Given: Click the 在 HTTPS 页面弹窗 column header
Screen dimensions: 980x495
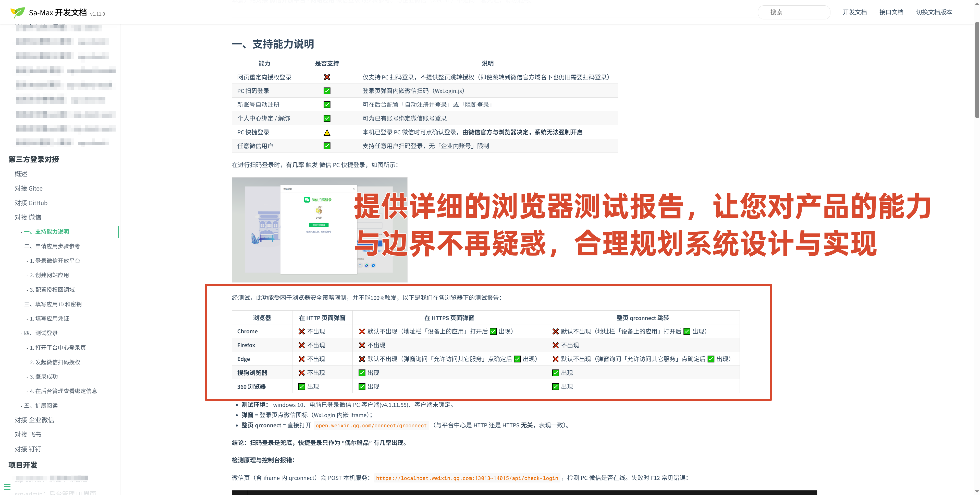Looking at the screenshot, I should point(449,317).
